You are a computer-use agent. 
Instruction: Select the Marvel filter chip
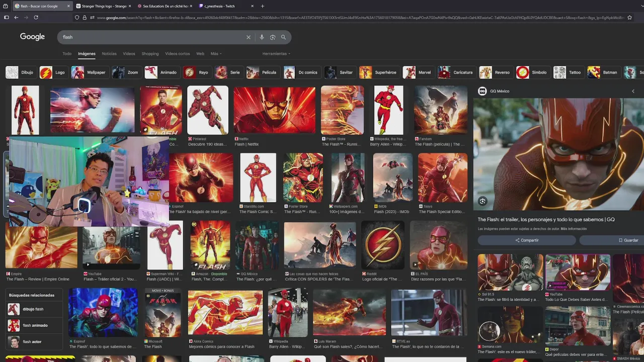418,72
